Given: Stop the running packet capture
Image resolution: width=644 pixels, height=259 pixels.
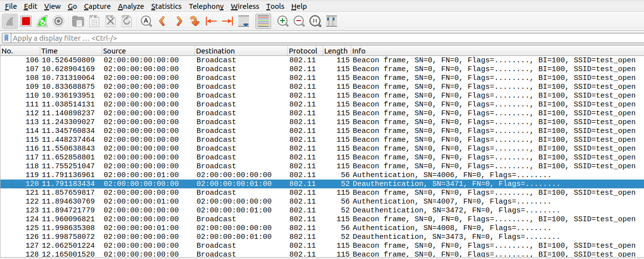Looking at the screenshot, I should click(x=26, y=21).
